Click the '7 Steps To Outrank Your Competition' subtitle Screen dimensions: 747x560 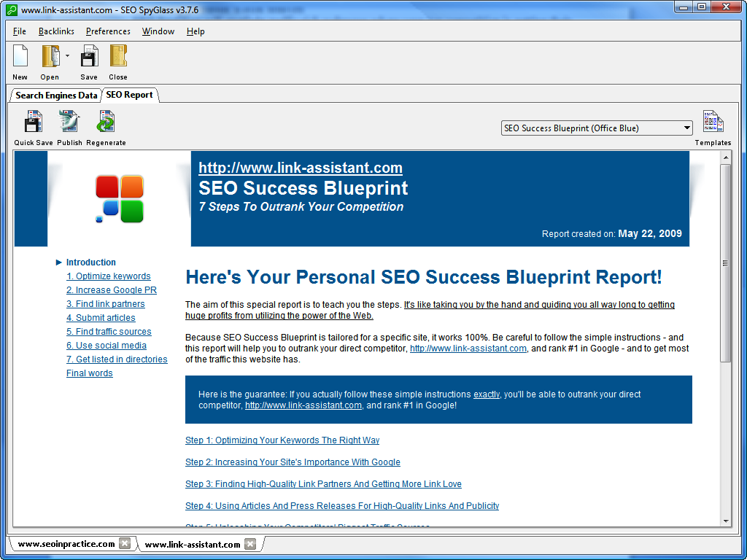(x=301, y=206)
